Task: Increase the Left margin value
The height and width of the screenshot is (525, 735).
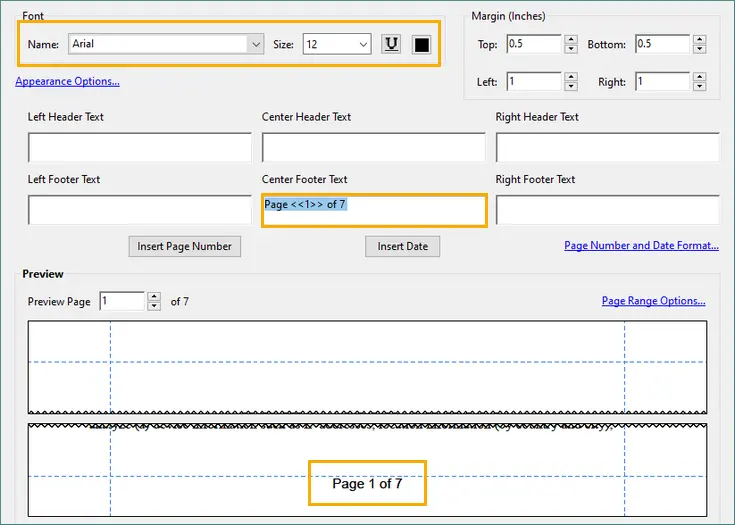Action: click(x=571, y=77)
